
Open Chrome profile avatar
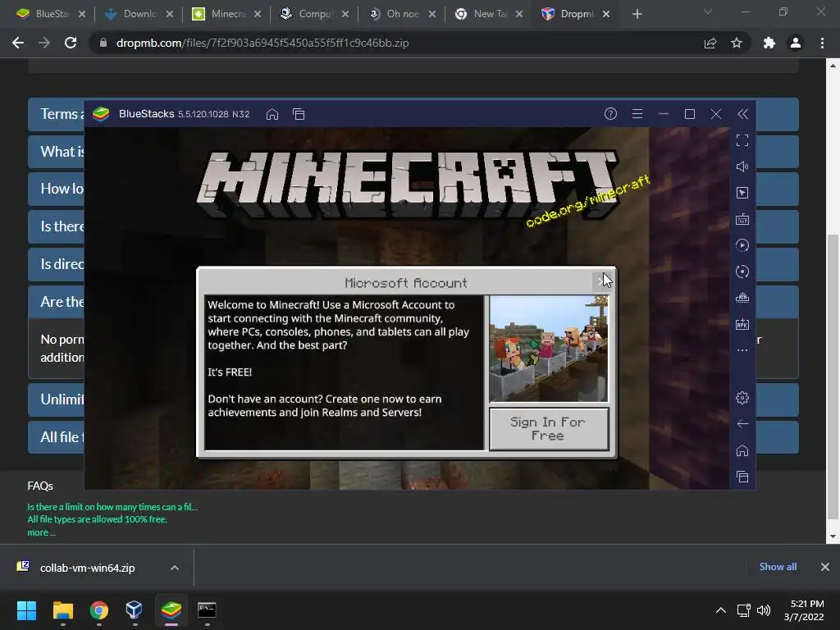pos(796,43)
